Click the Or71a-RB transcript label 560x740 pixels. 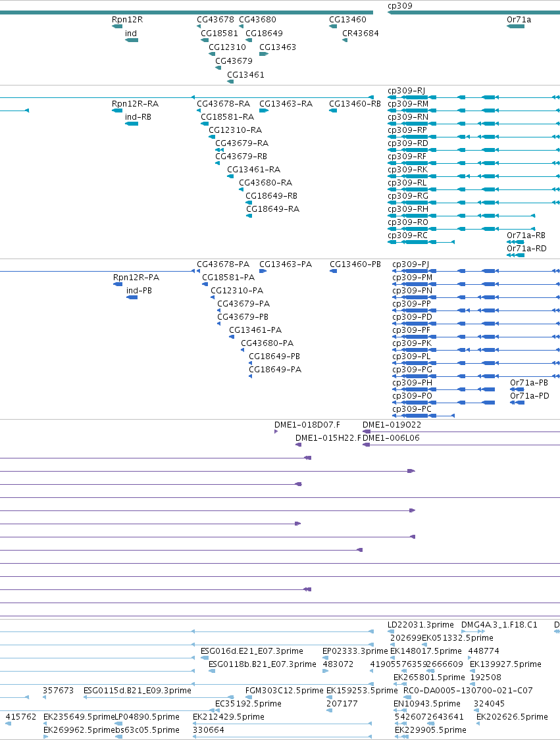[x=526, y=235]
